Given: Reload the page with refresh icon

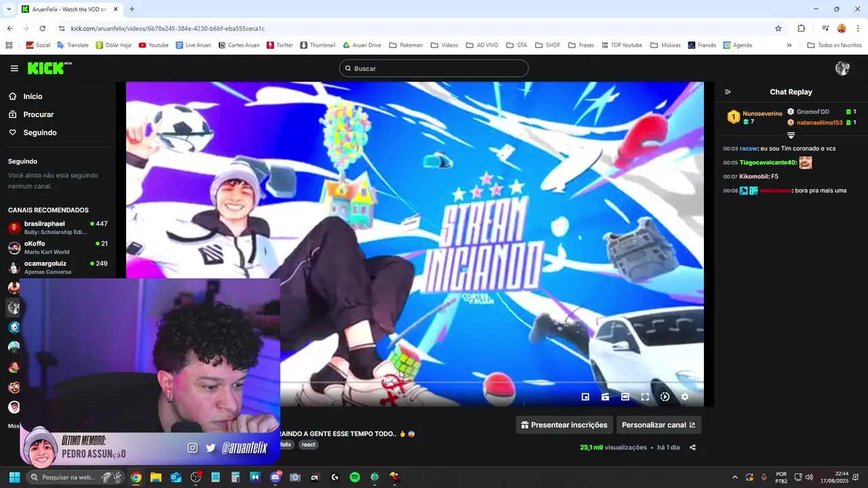Looking at the screenshot, I should (x=42, y=28).
